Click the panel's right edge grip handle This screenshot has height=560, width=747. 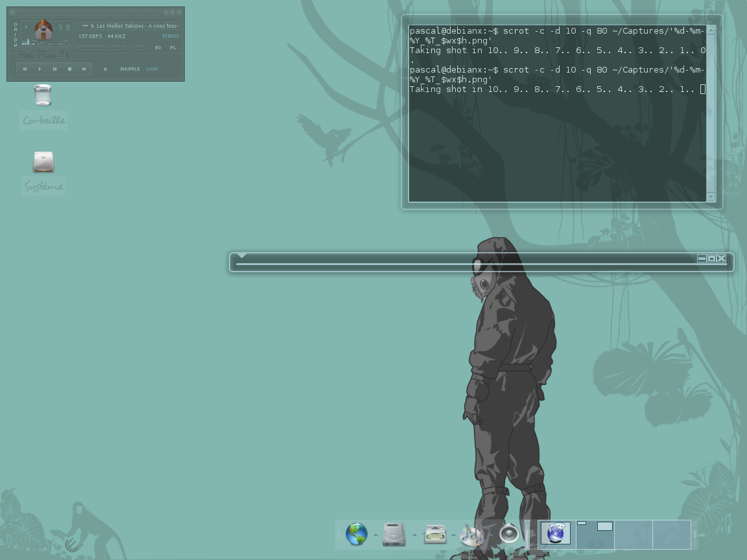point(694,534)
